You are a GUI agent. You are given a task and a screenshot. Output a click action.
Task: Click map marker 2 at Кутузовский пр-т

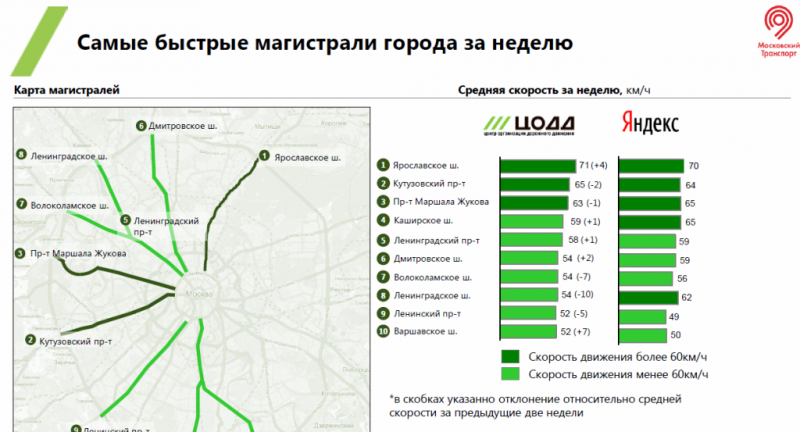click(x=30, y=340)
